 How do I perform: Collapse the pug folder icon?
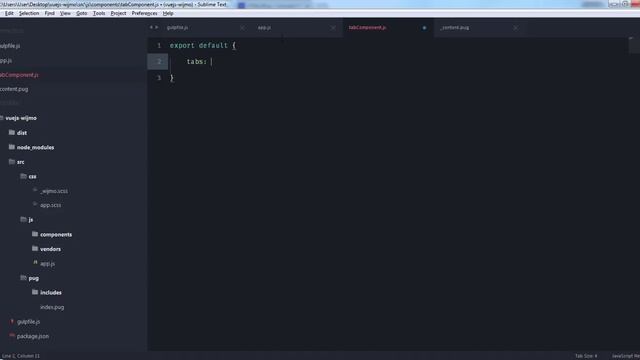23,278
